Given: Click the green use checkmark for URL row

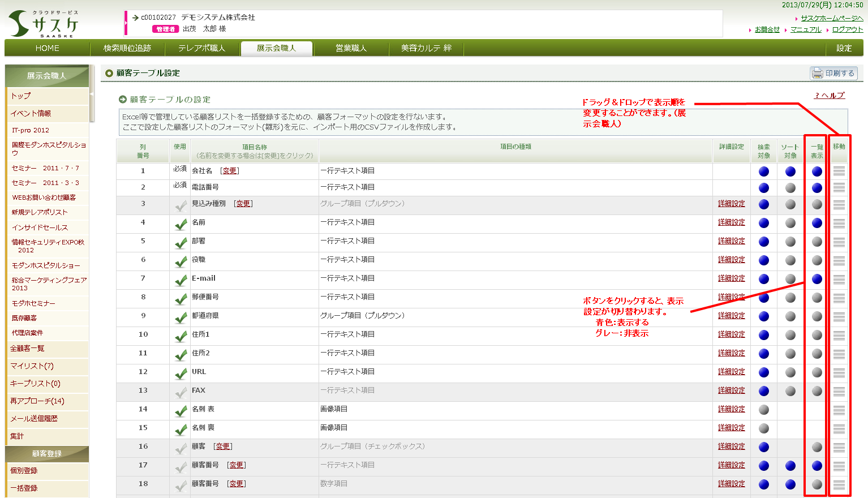Looking at the screenshot, I should click(x=181, y=373).
